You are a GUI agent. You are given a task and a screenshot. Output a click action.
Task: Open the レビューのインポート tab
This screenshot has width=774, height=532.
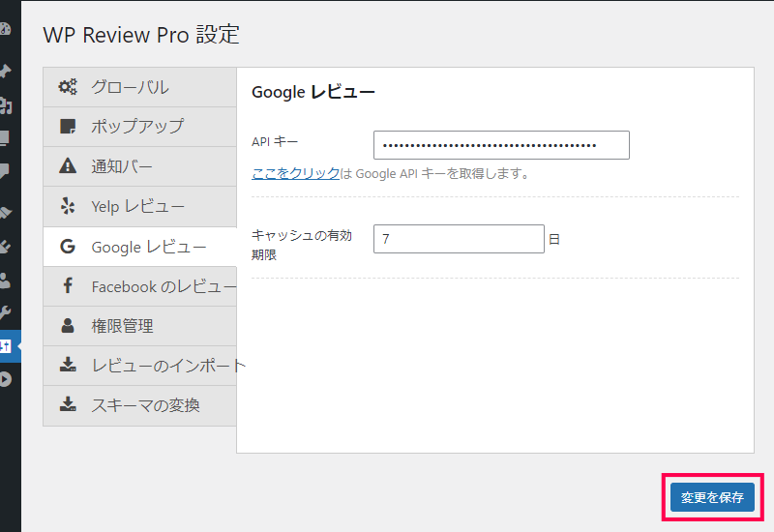coord(139,366)
